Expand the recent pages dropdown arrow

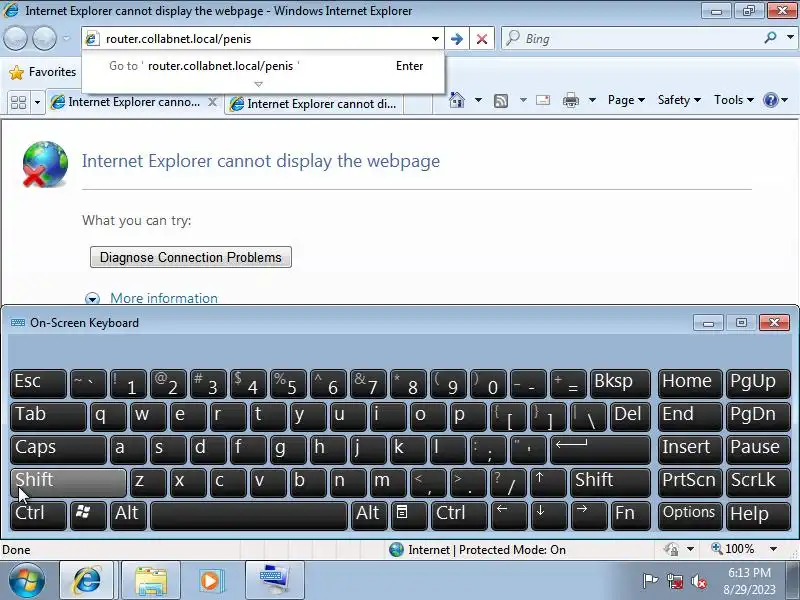(x=66, y=38)
